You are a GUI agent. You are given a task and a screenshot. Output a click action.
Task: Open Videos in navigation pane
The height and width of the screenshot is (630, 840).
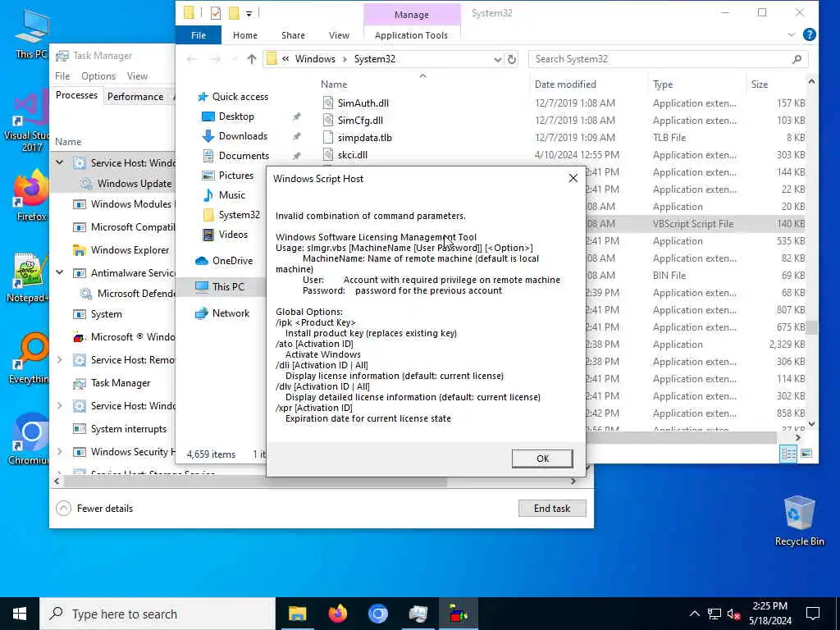pos(233,235)
